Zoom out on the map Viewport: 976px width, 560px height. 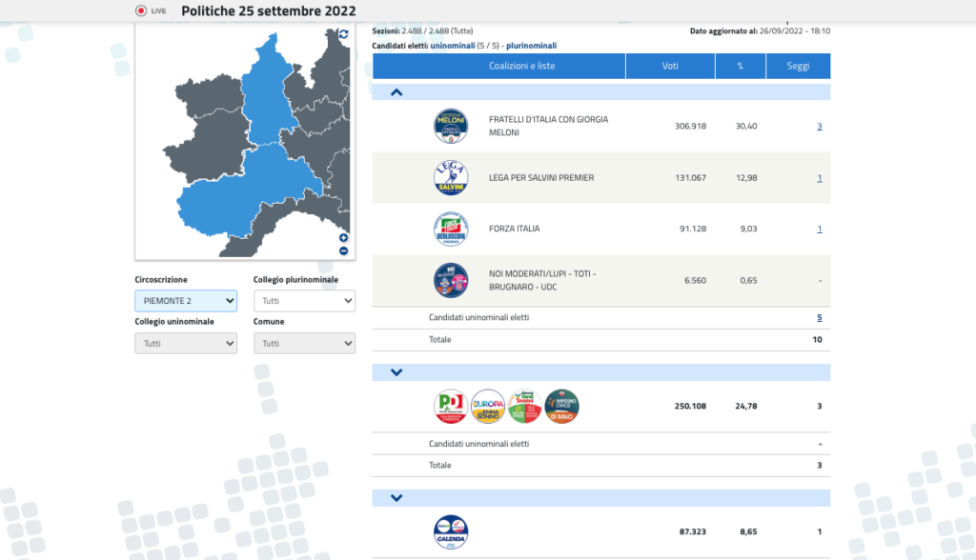343,250
